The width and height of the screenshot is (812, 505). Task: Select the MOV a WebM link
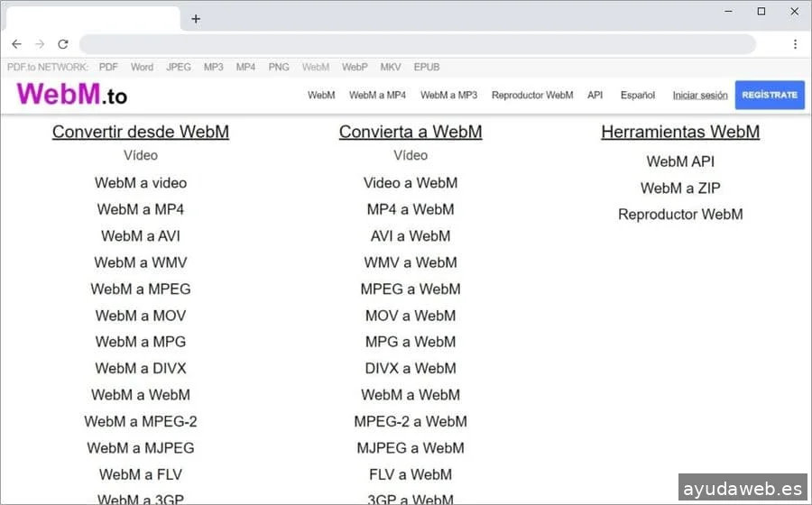411,316
